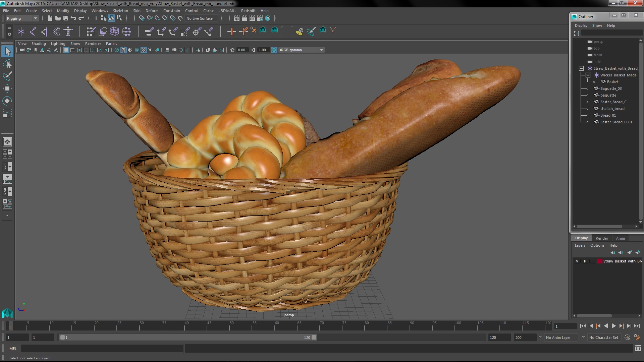Click the Save scene icon

66,18
